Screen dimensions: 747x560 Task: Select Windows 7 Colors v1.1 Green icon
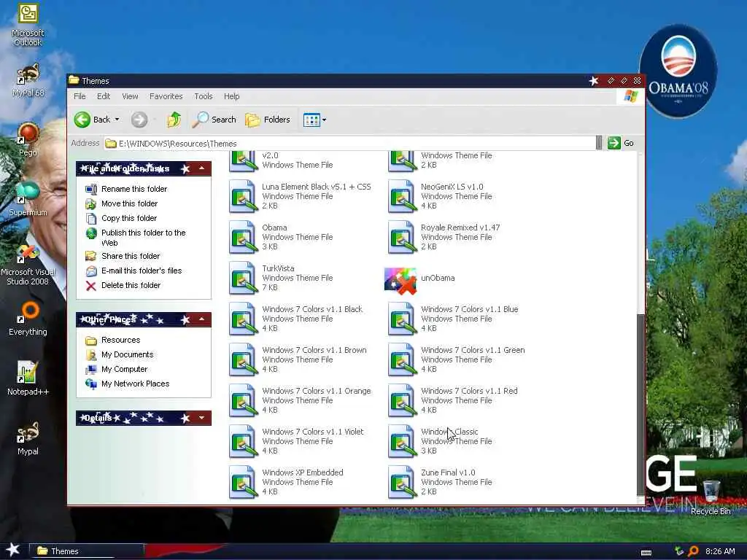point(403,359)
